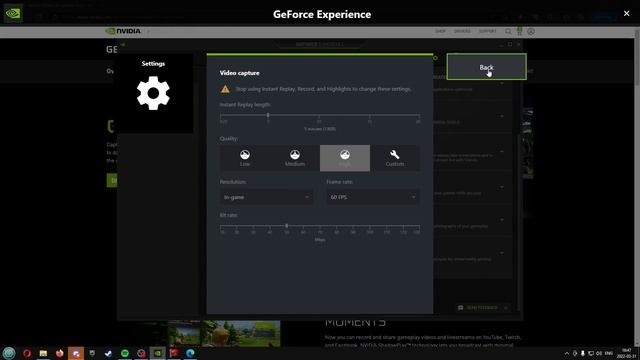Click the Back button
The image size is (640, 360).
486,67
